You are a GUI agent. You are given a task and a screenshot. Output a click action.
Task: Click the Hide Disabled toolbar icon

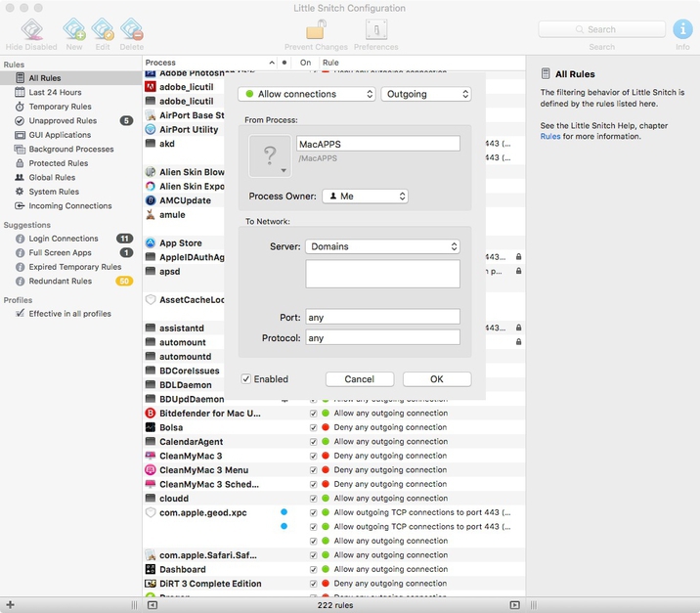tap(30, 31)
